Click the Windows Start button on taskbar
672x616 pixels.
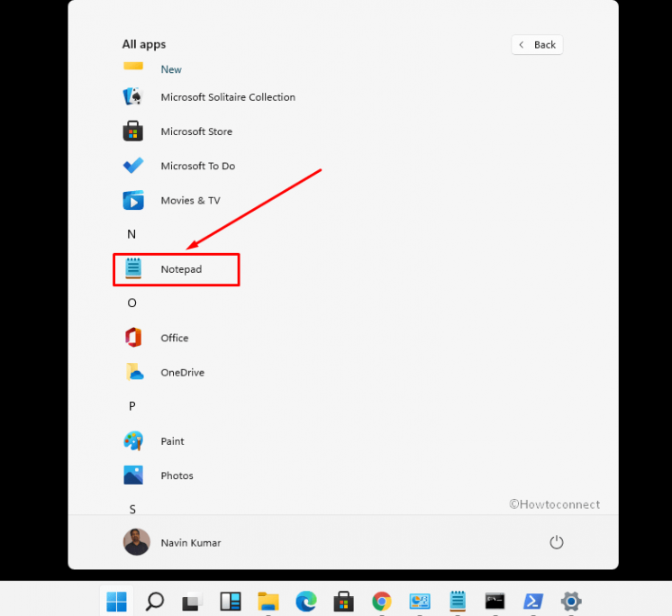[x=116, y=602]
